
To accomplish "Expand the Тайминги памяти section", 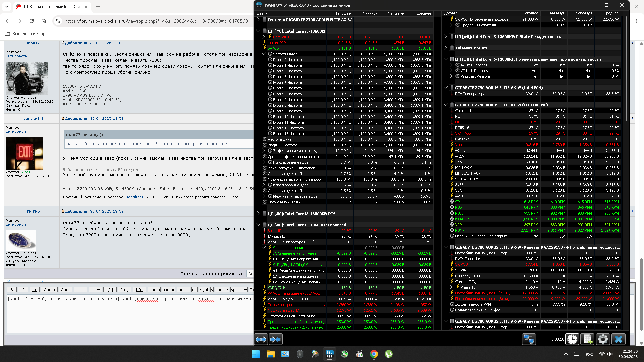I will pos(446,48).
